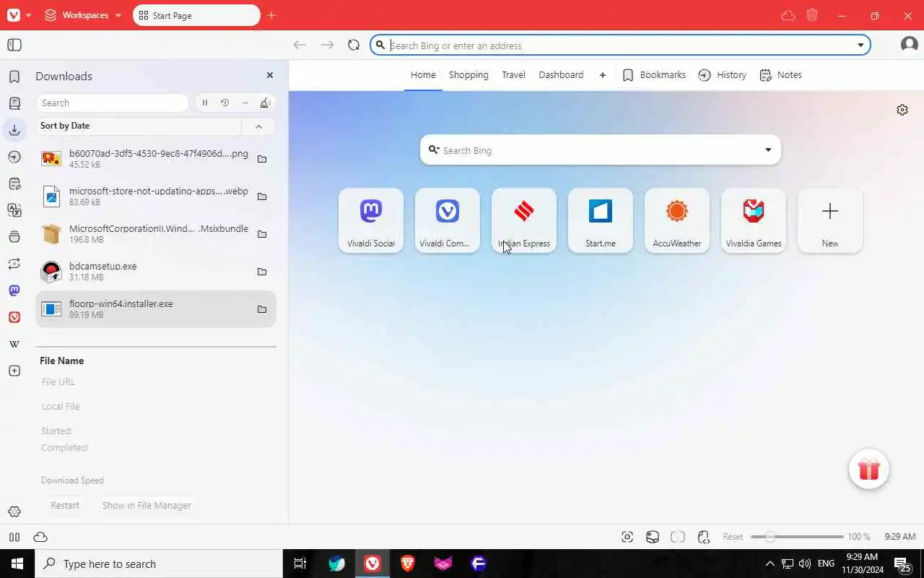Open the Reading List panel
The width and height of the screenshot is (924, 578).
[14, 103]
